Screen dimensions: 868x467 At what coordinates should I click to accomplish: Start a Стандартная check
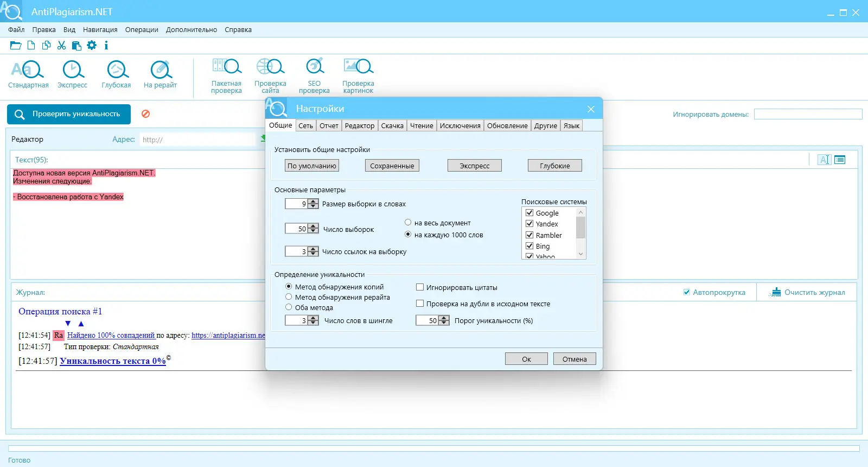[x=28, y=74]
